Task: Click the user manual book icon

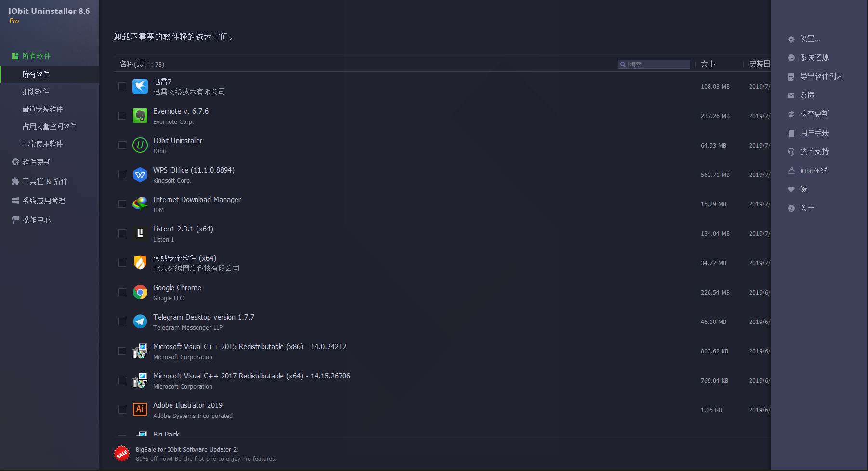Action: (791, 133)
